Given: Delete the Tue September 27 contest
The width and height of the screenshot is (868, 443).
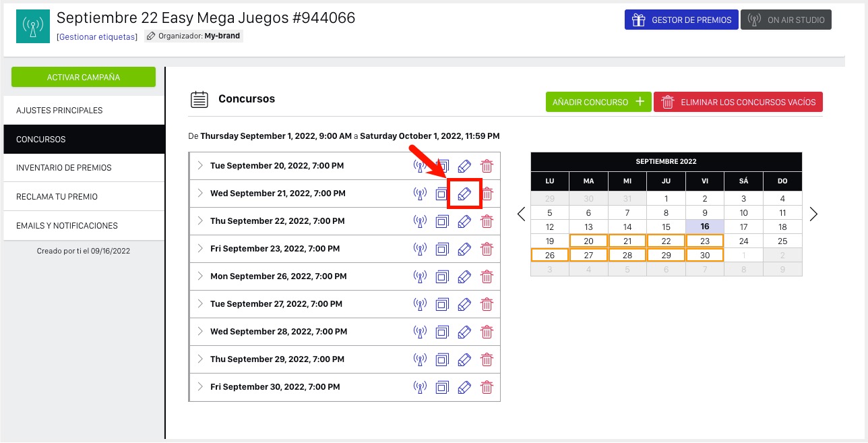Looking at the screenshot, I should (x=487, y=304).
